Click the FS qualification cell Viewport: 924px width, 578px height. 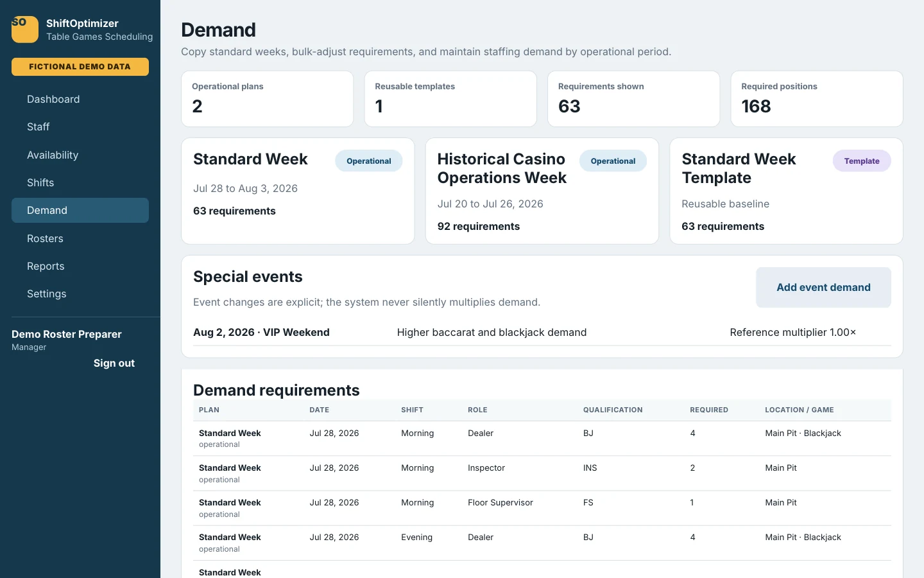click(x=588, y=503)
